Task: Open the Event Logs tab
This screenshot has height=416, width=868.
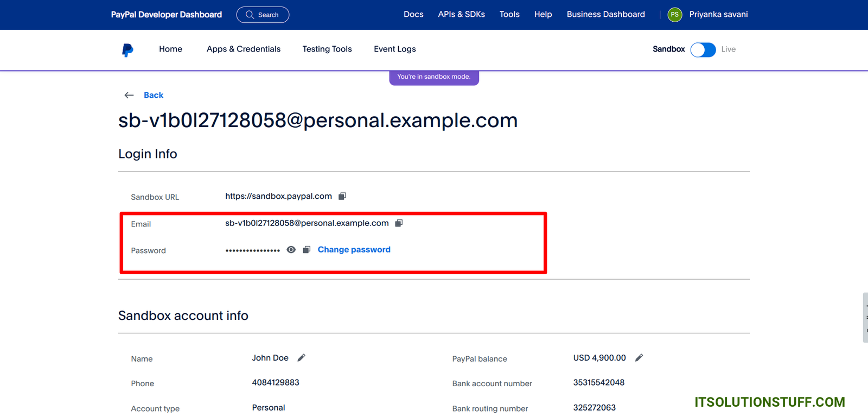Action: pyautogui.click(x=395, y=49)
